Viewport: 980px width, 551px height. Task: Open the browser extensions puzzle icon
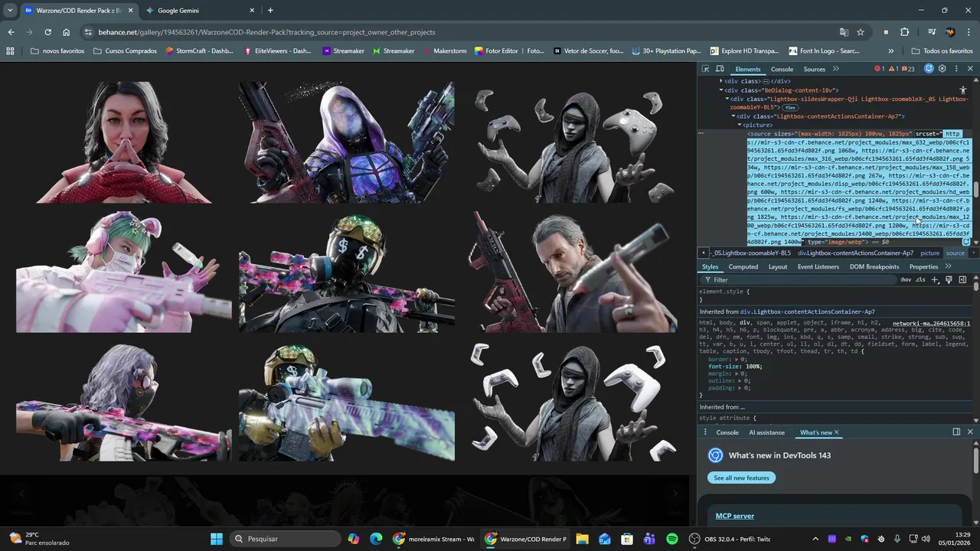pyautogui.click(x=904, y=32)
